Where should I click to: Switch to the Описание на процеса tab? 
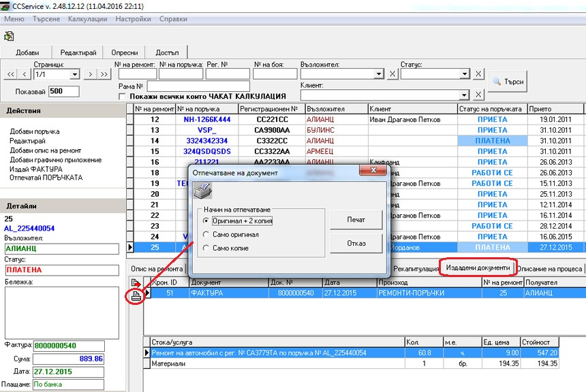click(x=549, y=269)
